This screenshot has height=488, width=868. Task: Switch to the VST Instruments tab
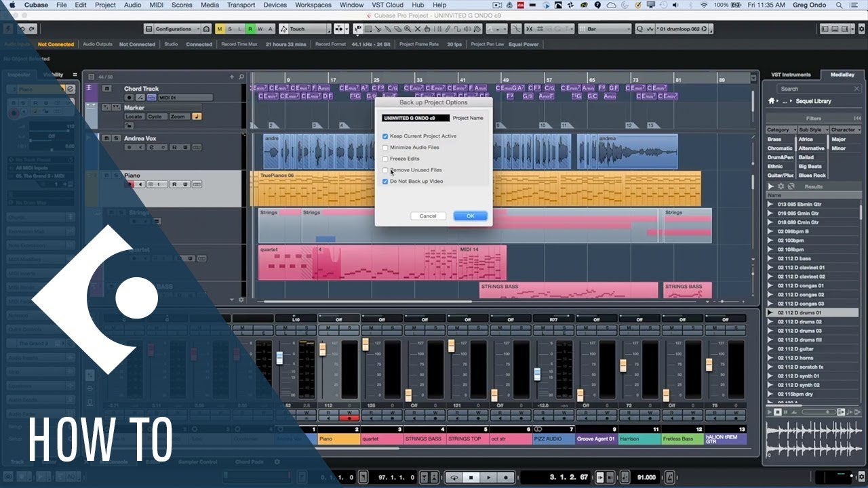pos(791,75)
